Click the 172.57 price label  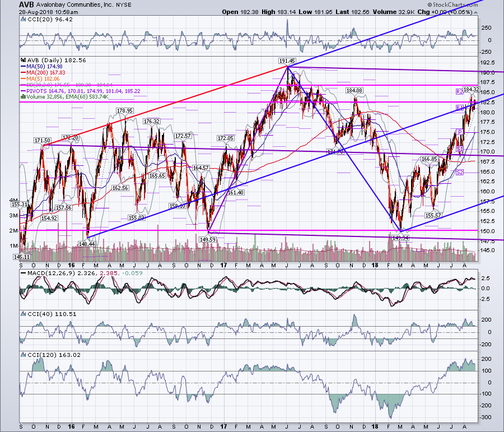pyautogui.click(x=183, y=136)
